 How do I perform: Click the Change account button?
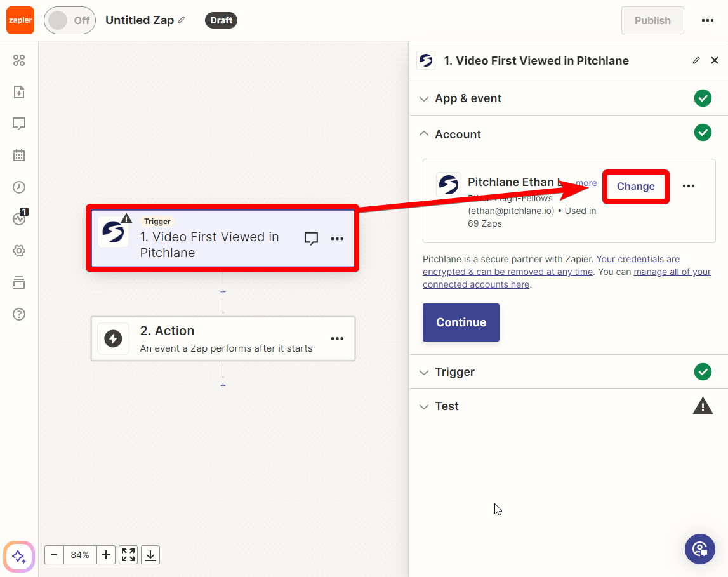[635, 186]
